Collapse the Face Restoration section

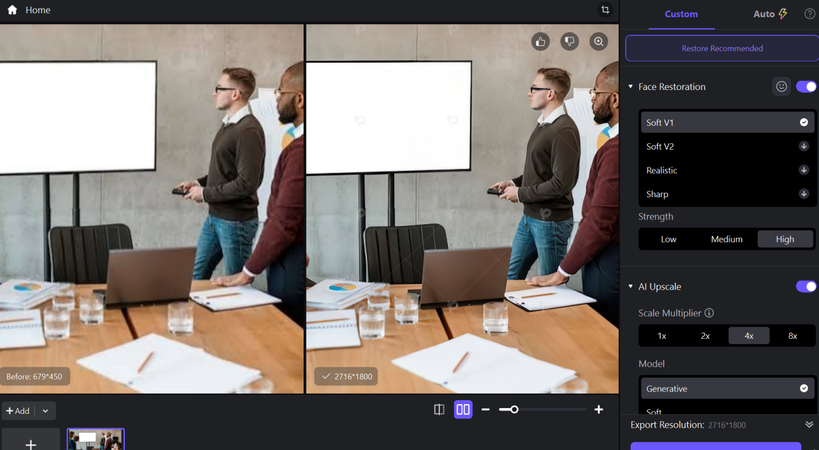tap(630, 87)
